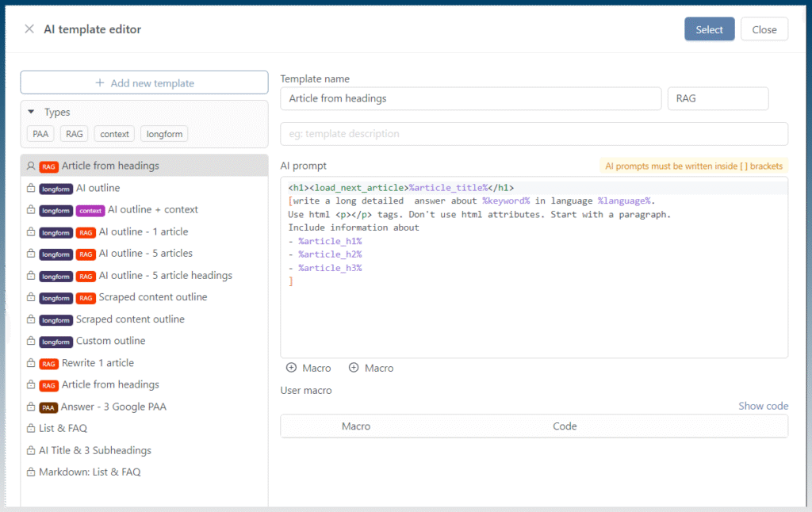This screenshot has width=812, height=512.
Task: Toggle the RAG type filter chip
Action: pyautogui.click(x=74, y=134)
